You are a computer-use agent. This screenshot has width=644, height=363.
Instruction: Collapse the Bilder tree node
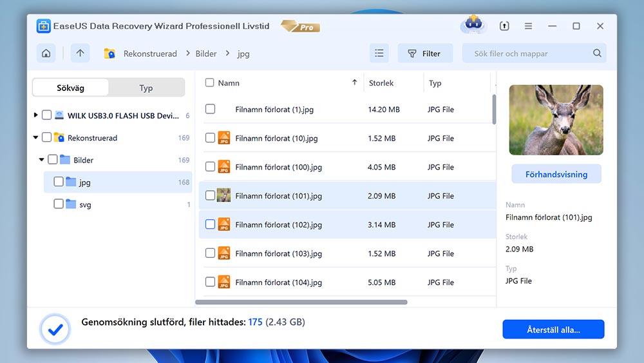pos(41,159)
